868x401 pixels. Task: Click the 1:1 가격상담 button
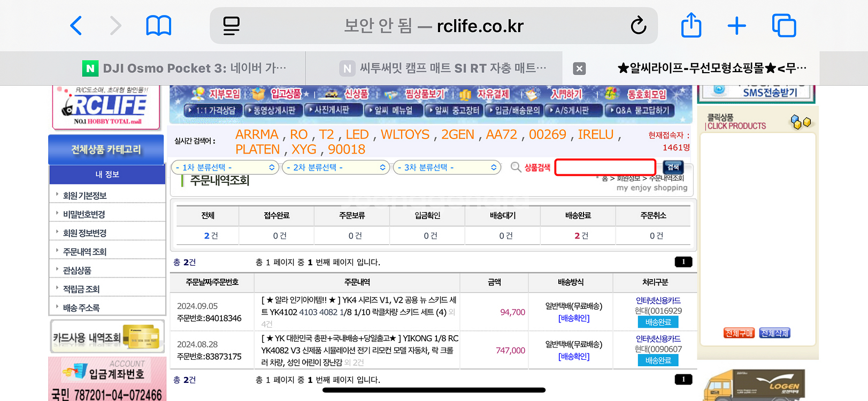tap(213, 110)
